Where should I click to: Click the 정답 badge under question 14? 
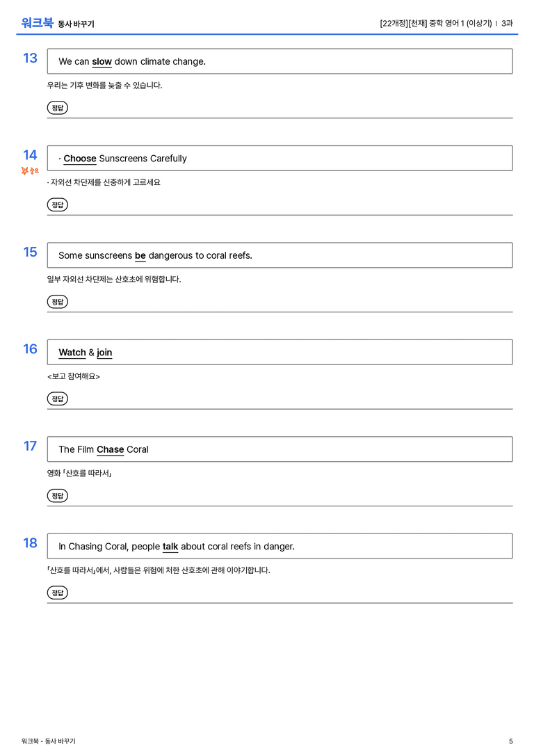point(57,204)
